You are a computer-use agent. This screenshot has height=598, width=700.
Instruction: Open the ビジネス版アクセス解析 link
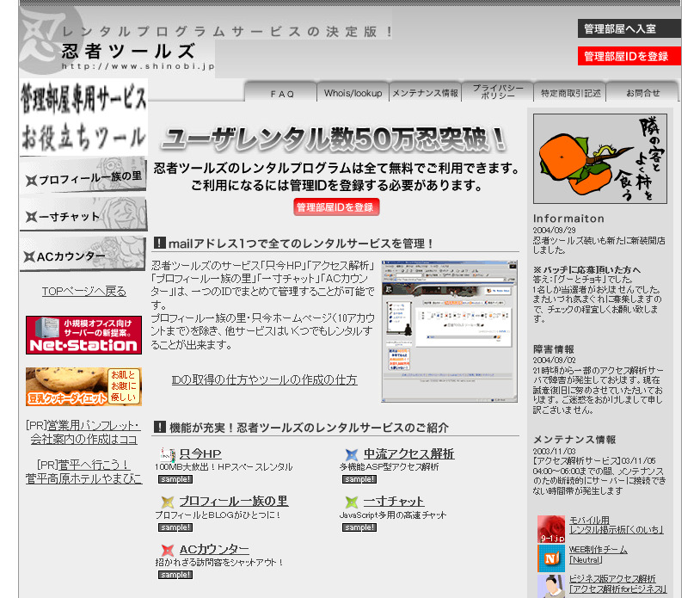[x=617, y=584]
